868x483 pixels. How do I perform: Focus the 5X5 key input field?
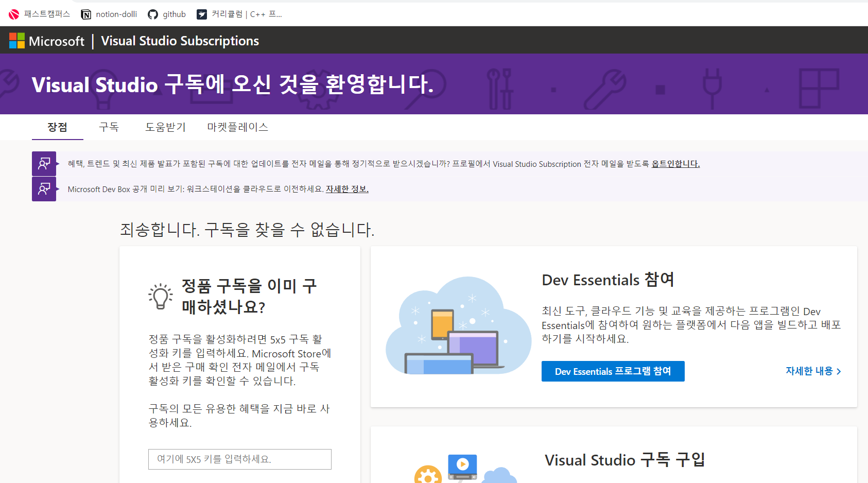240,459
